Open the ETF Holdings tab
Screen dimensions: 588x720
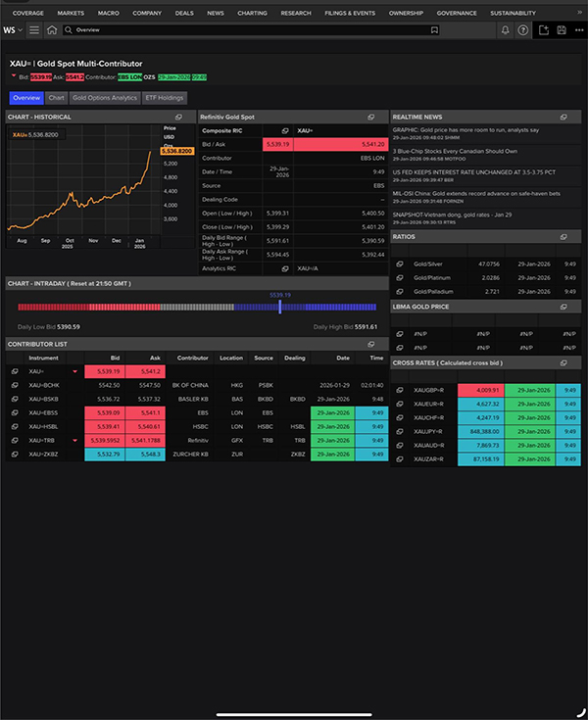(164, 98)
